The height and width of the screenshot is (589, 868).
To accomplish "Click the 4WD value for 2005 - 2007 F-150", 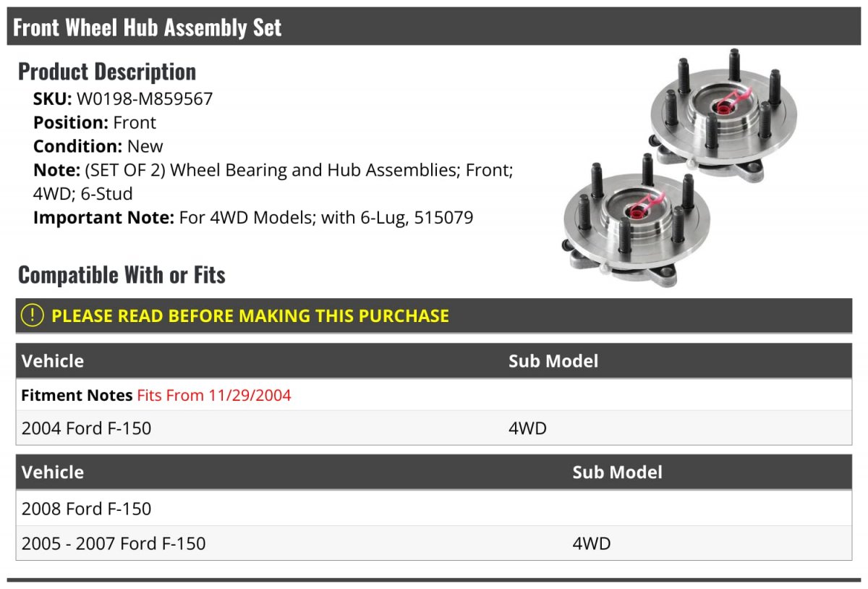I will tap(592, 543).
